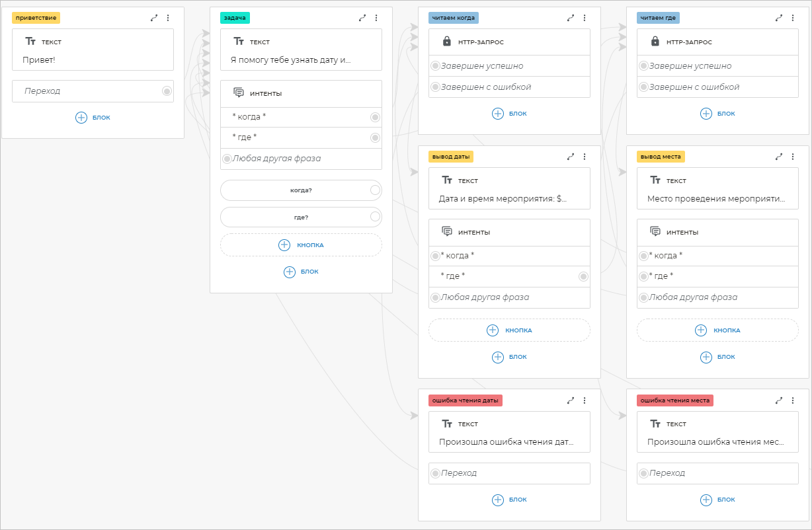Open the three-dot menu on the ошибка чтения даты card
The image size is (812, 530).
pos(585,400)
